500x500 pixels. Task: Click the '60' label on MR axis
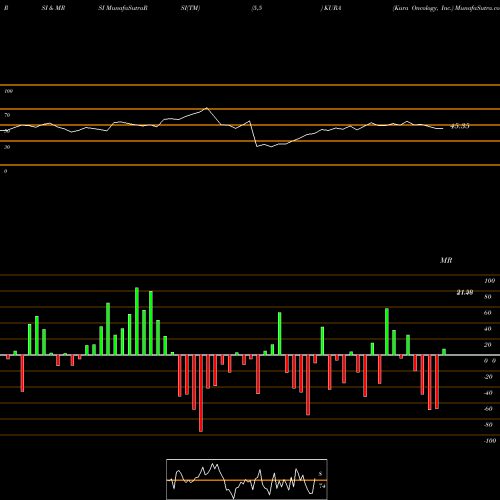pos(487,313)
